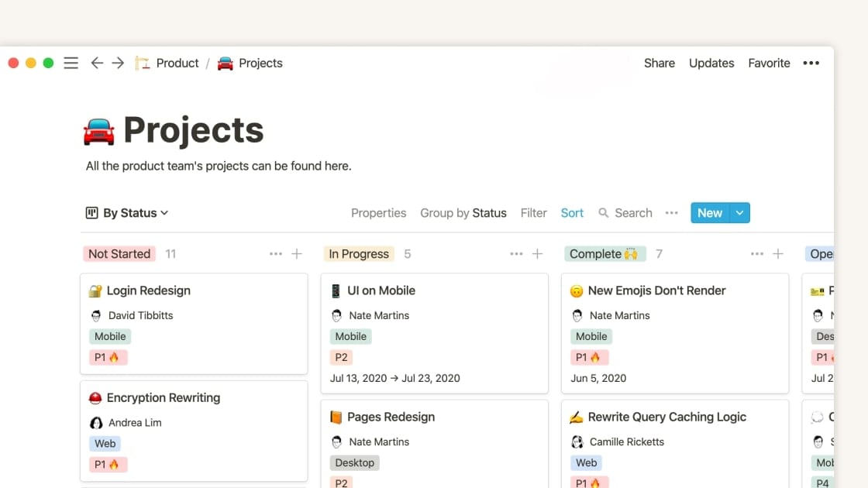Click the Projects breadcrumb
The width and height of the screenshot is (868, 488).
(x=260, y=63)
